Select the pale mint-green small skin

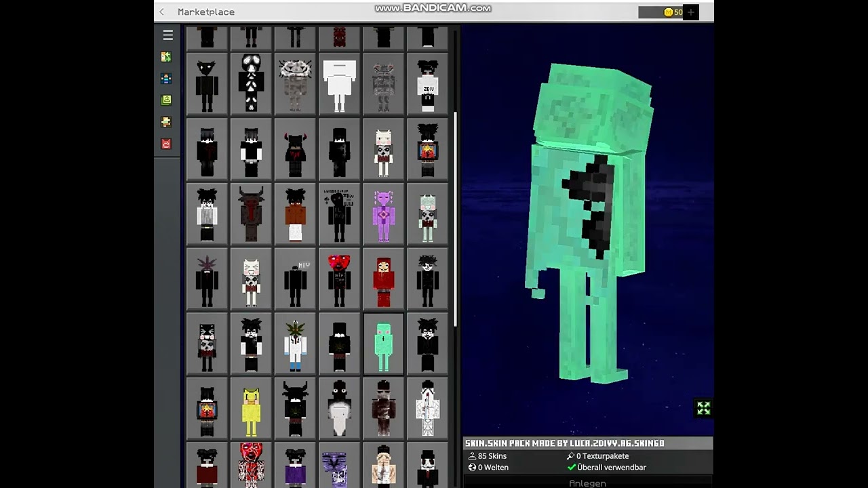[427, 214]
